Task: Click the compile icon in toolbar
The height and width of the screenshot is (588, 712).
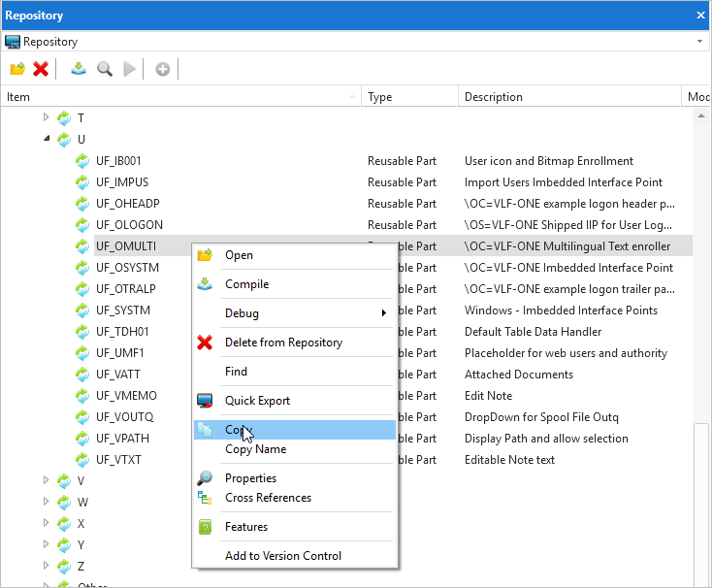Action: [x=79, y=69]
